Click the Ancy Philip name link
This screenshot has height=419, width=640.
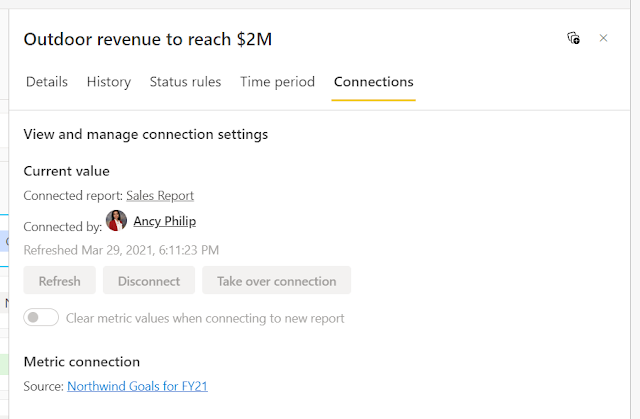click(164, 222)
